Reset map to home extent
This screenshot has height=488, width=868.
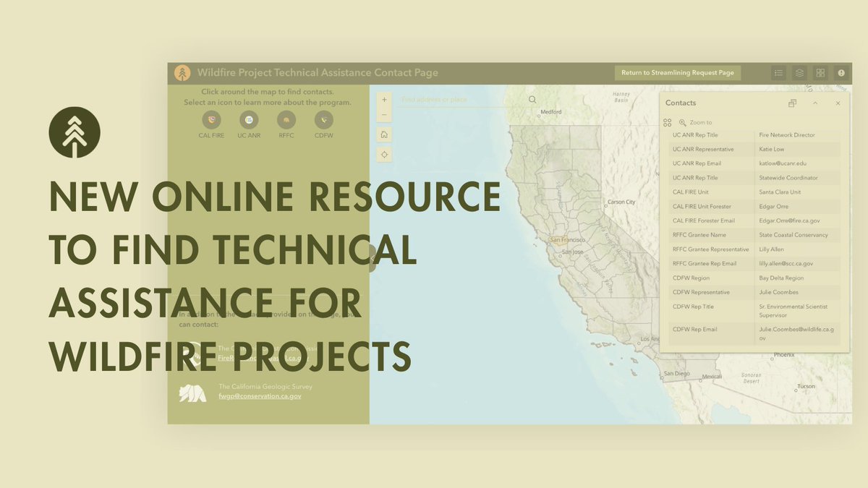(384, 134)
